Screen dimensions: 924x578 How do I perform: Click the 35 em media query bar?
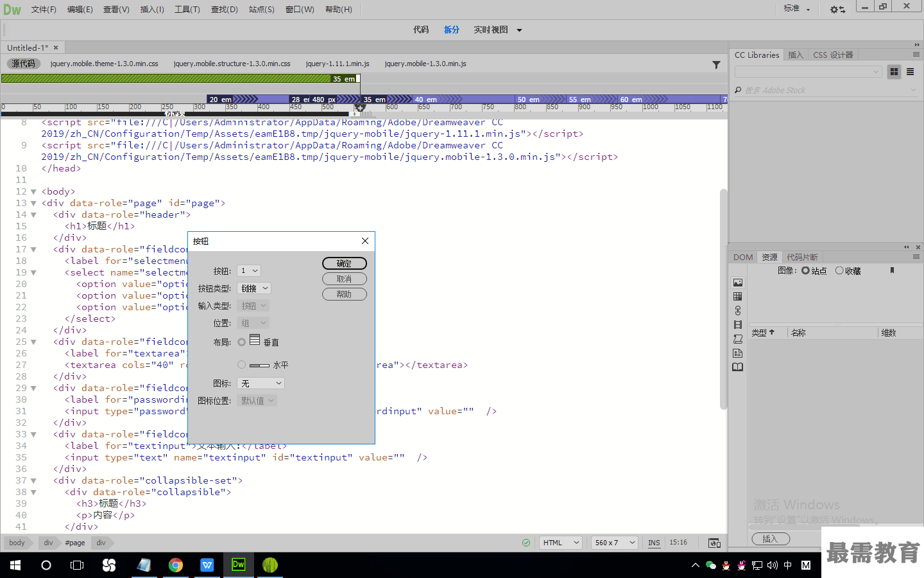[x=180, y=78]
